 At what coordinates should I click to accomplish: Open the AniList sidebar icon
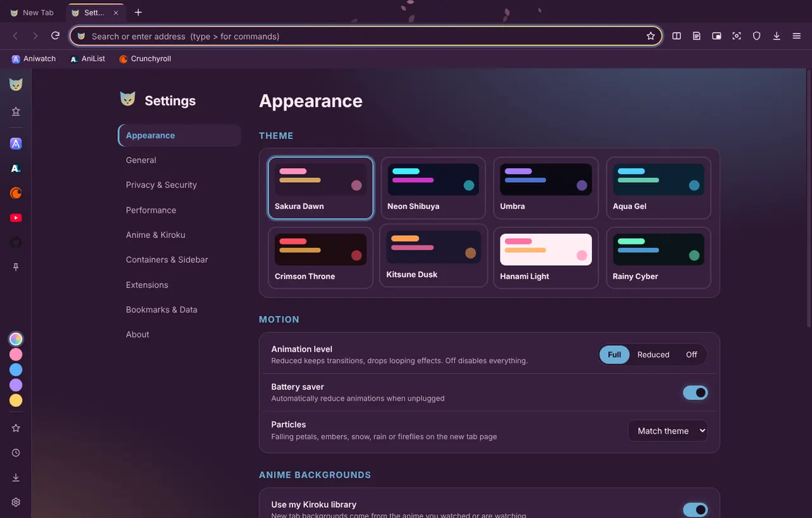[x=16, y=168]
